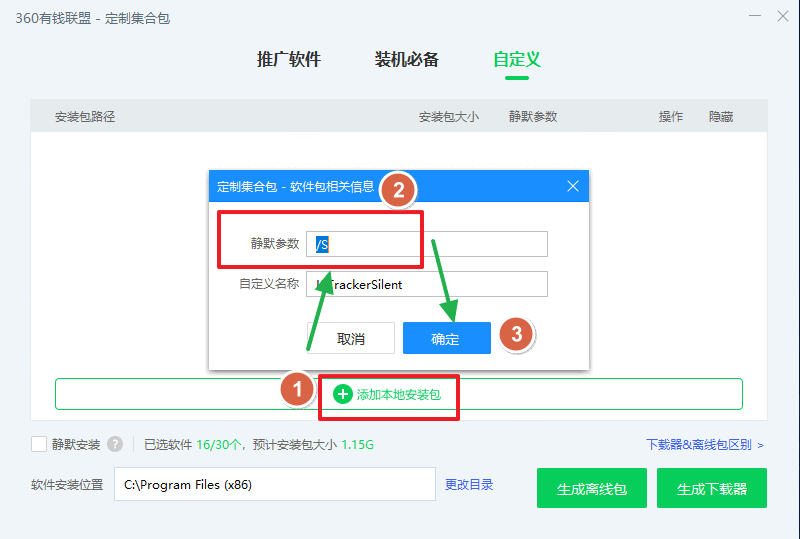
Task: Close the 360有钱联盟 main window
Action: tap(783, 16)
